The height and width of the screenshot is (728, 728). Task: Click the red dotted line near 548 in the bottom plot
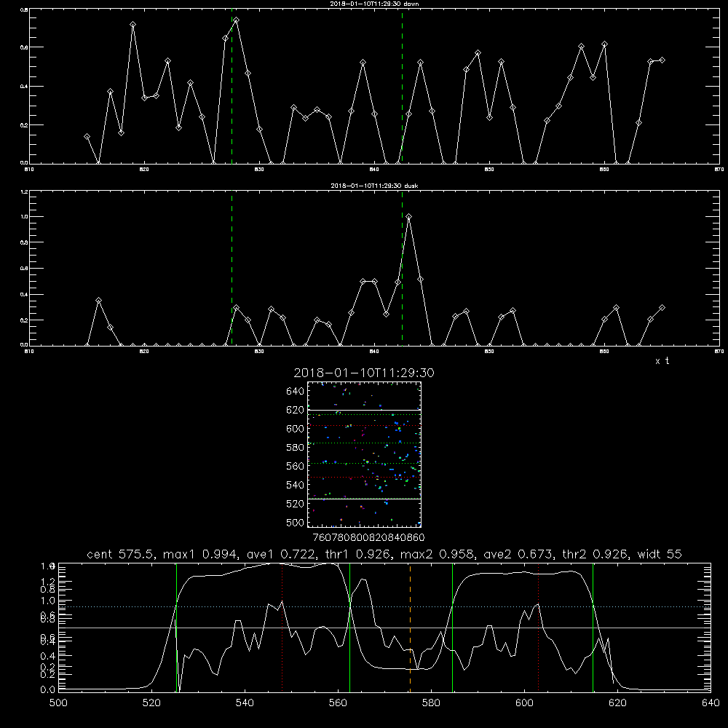tap(282, 627)
